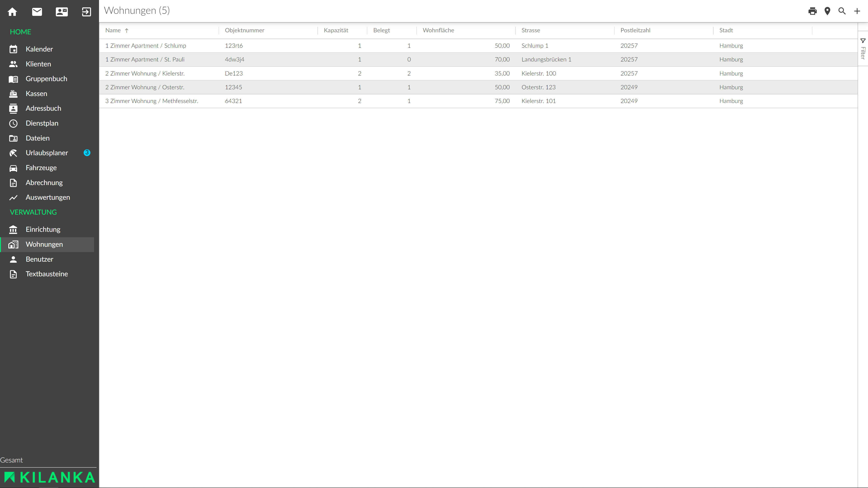Go to Benutzer in Verwaltung

point(39,259)
